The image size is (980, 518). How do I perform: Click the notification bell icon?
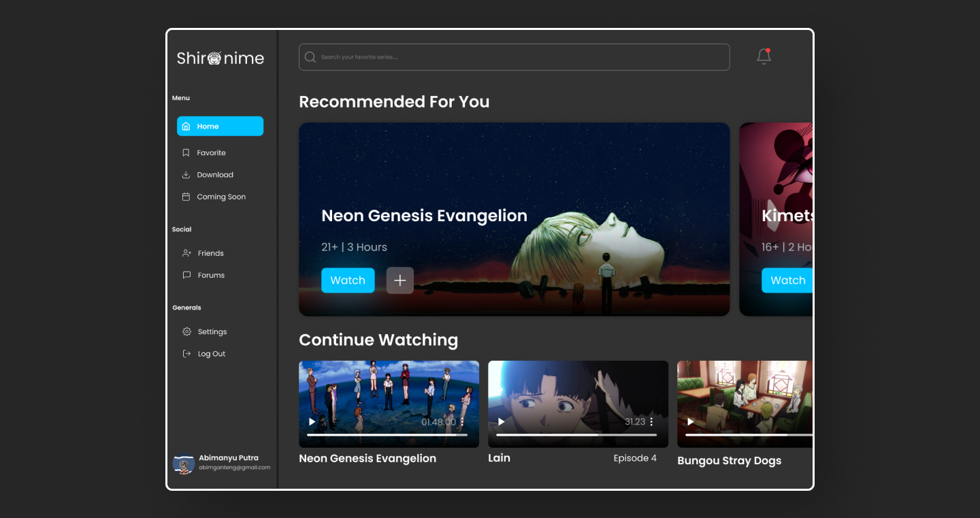(764, 57)
